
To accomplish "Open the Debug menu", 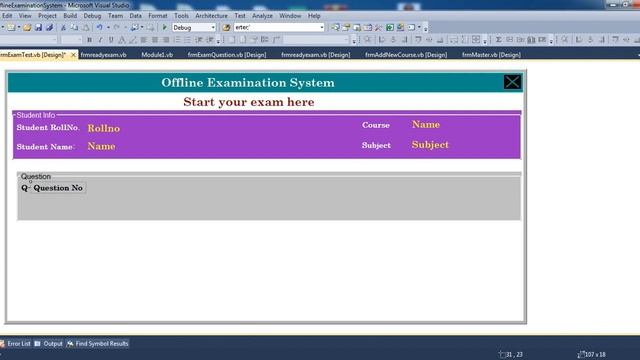I will point(92,16).
